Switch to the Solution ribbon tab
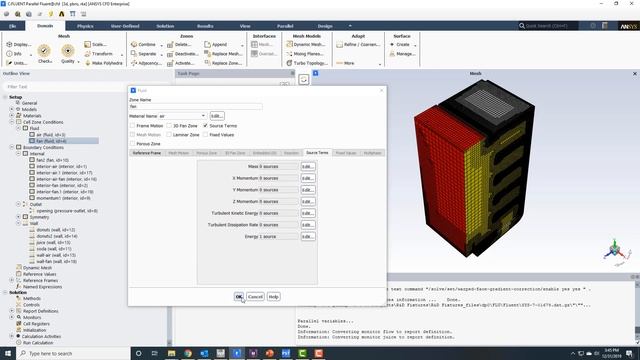Image resolution: width=640 pixels, height=360 pixels. [x=165, y=26]
